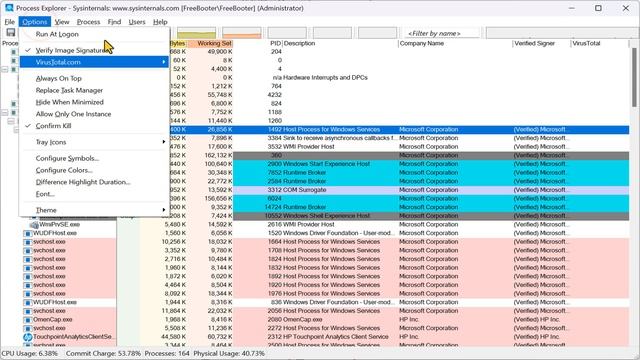The width and height of the screenshot is (640, 360).
Task: Sort by Description column header
Action: click(x=340, y=43)
